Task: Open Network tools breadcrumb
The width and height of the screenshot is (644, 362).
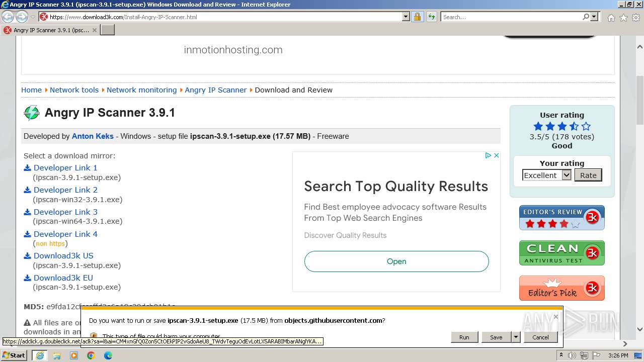Action: click(x=74, y=90)
